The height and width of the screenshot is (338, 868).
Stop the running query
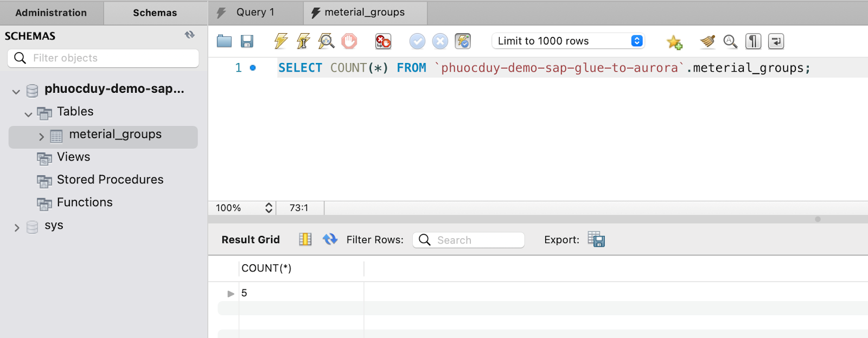pyautogui.click(x=349, y=41)
